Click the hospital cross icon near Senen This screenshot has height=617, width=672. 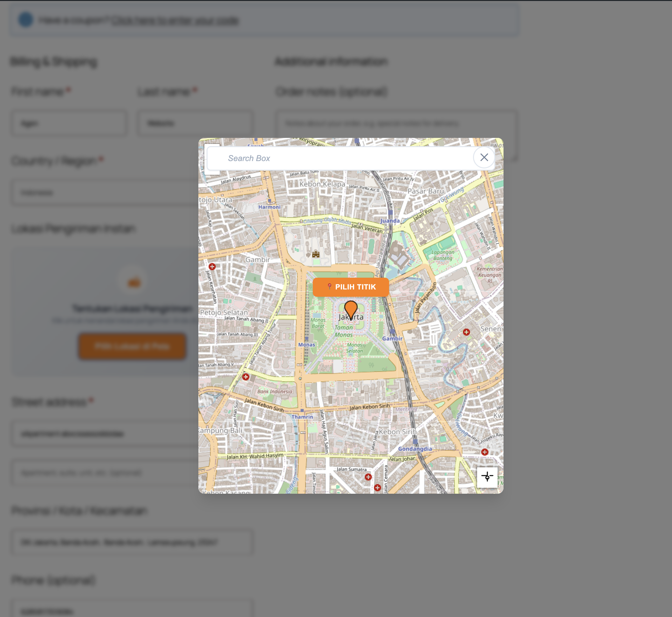466,332
